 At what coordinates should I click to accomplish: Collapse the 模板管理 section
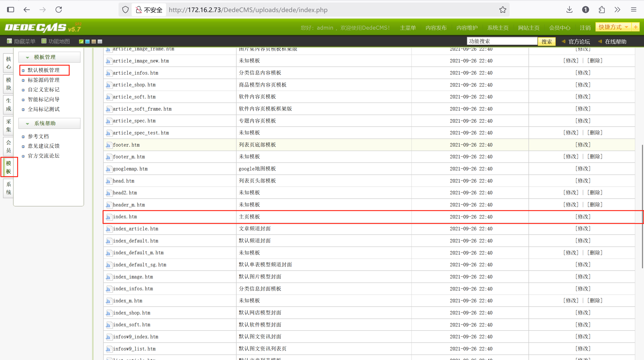(x=49, y=57)
